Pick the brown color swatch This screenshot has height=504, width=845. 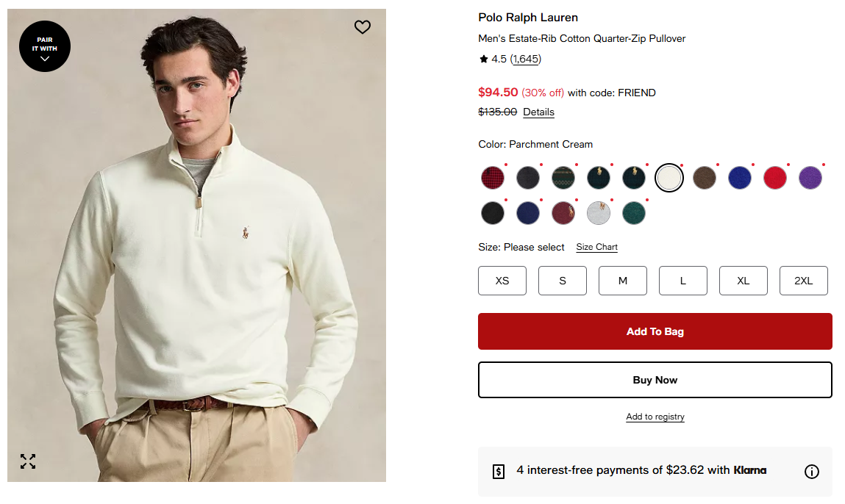pos(705,178)
